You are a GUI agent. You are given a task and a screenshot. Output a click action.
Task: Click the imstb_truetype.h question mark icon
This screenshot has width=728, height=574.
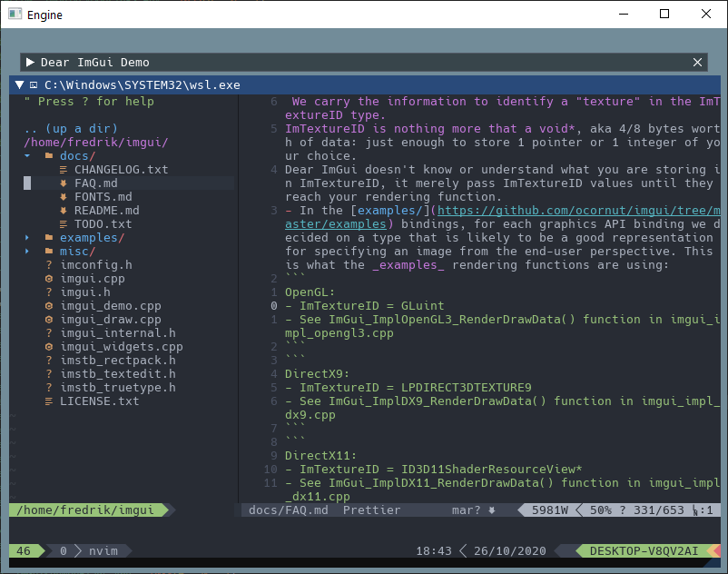(x=49, y=388)
